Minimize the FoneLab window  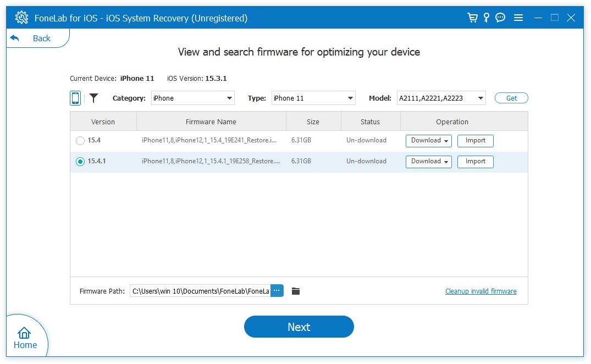pos(538,18)
